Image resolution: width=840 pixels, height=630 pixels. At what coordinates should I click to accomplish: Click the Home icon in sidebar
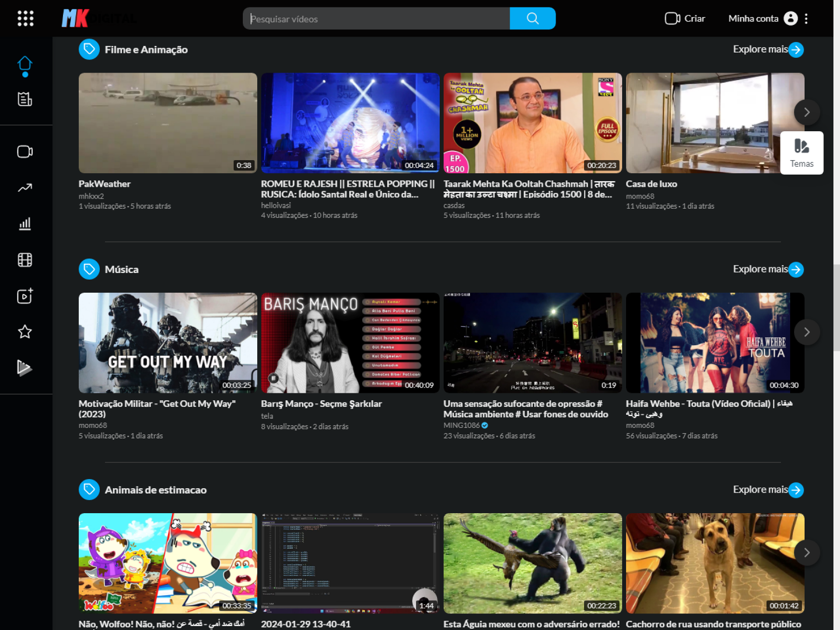25,64
